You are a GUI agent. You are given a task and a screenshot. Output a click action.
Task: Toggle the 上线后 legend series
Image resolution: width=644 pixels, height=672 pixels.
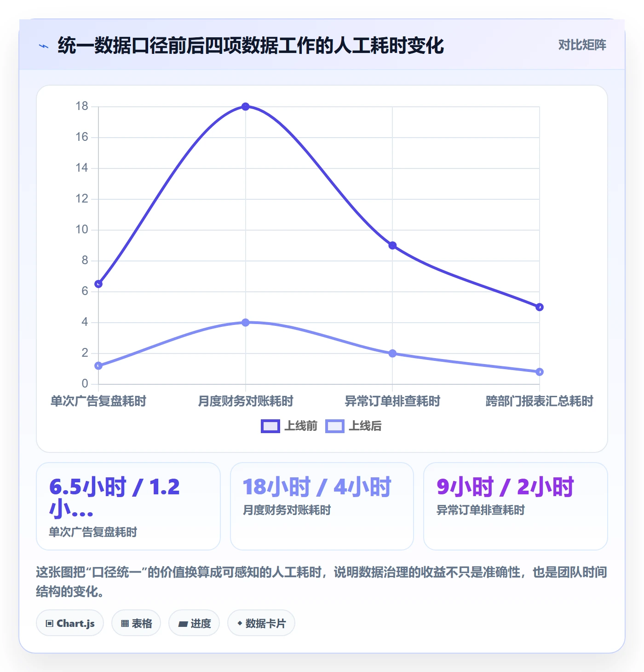[353, 426]
